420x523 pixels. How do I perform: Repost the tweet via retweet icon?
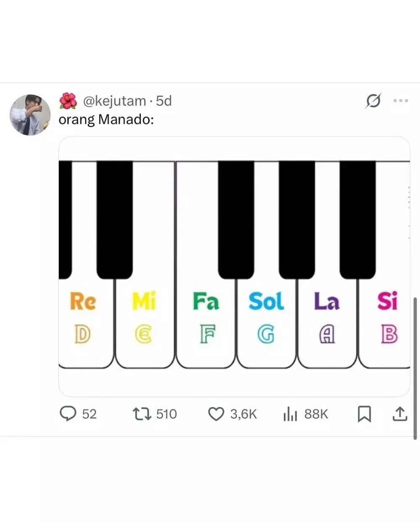tap(142, 414)
